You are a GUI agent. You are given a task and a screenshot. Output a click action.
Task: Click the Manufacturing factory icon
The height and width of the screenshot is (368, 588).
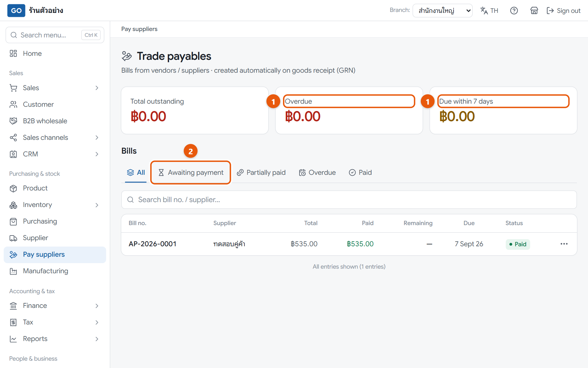coord(13,271)
